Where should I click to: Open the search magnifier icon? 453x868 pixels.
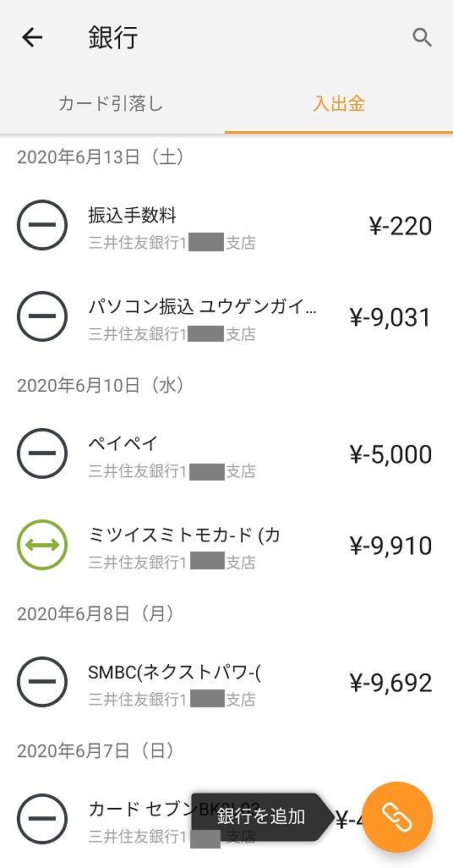pyautogui.click(x=422, y=37)
